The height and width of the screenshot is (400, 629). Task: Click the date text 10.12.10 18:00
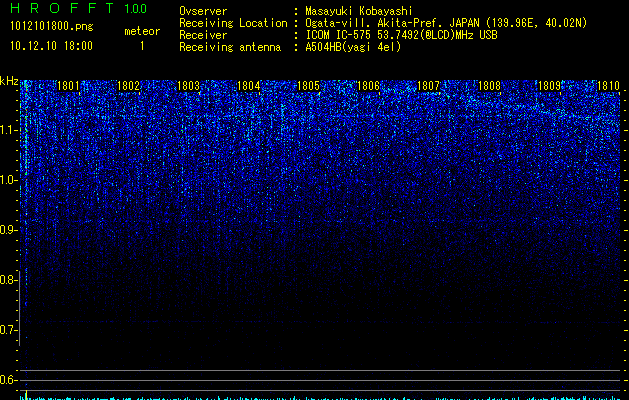[51, 46]
